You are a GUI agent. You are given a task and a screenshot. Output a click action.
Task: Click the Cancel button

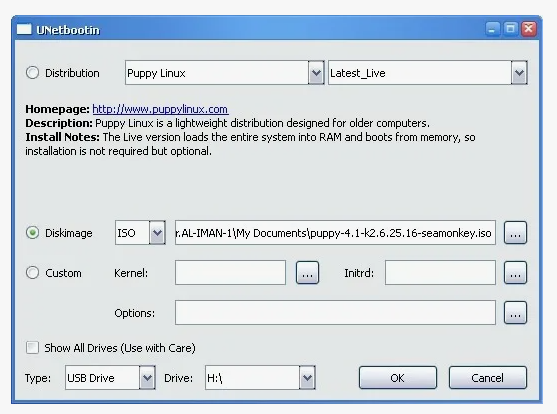tap(488, 378)
